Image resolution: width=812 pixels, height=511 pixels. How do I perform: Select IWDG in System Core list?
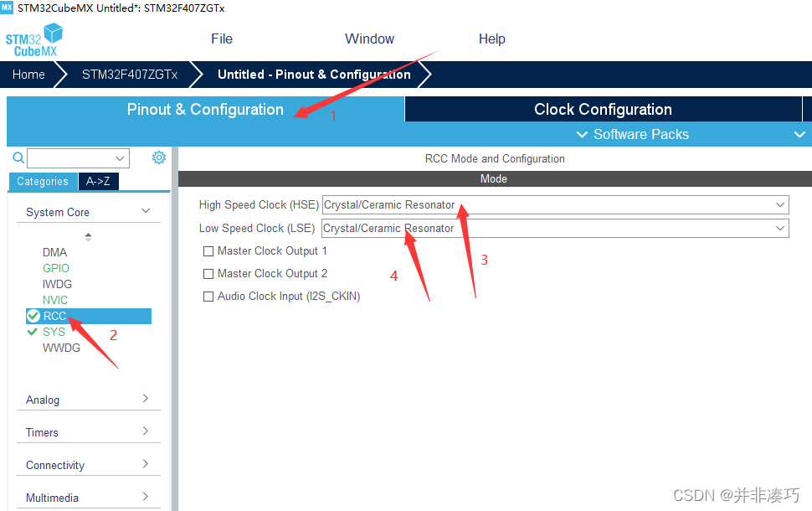coord(57,284)
